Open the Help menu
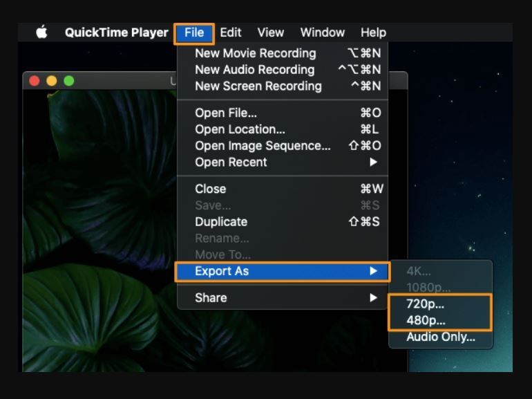This screenshot has width=532, height=399. pos(373,33)
